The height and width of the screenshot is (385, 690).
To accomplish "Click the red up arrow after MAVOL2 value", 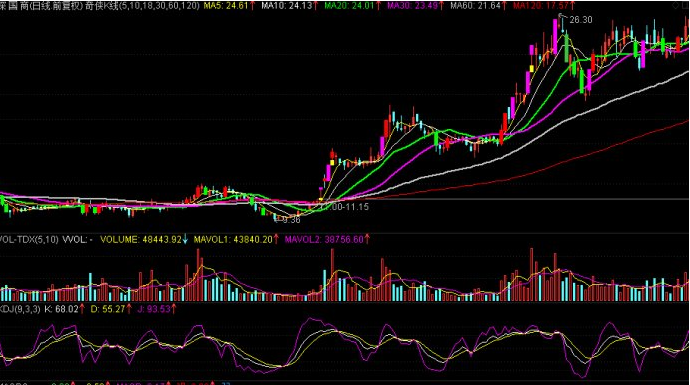I will click(367, 239).
